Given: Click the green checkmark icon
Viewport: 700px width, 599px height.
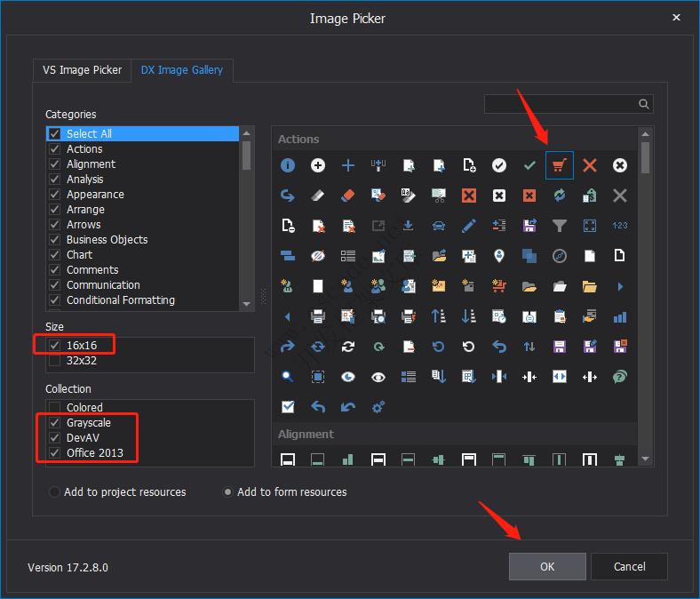Looking at the screenshot, I should coord(529,165).
